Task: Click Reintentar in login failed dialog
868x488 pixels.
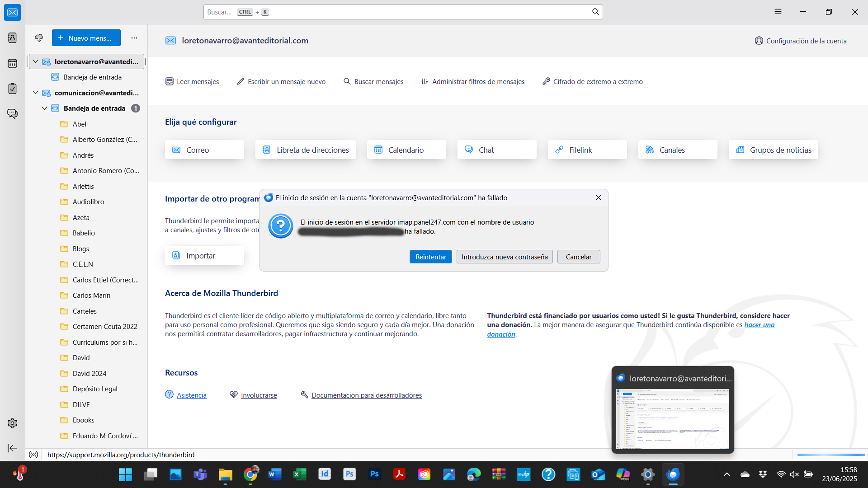Action: (430, 257)
